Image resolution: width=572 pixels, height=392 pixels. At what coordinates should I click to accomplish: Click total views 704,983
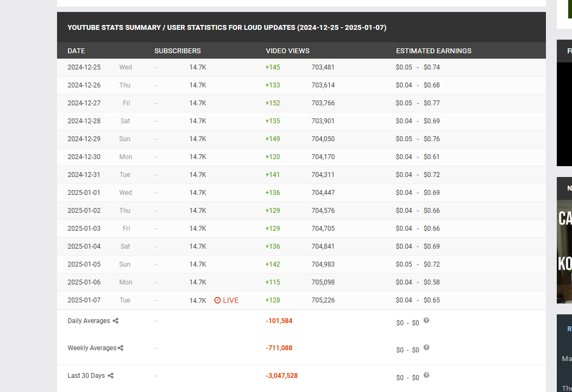323,264
